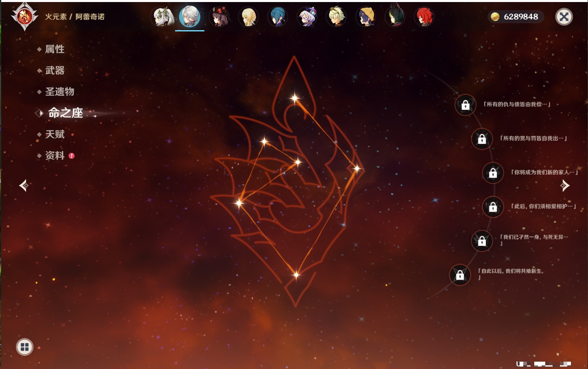This screenshot has height=369, width=588.
Task: View constellation 「你将成为我们新的家人…」
Action: [544, 172]
